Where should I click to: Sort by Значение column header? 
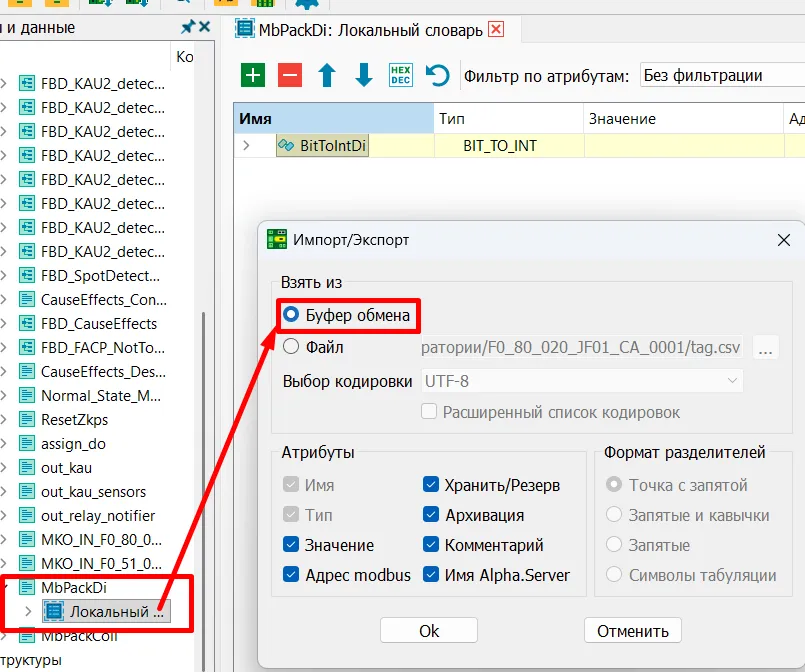(x=683, y=119)
